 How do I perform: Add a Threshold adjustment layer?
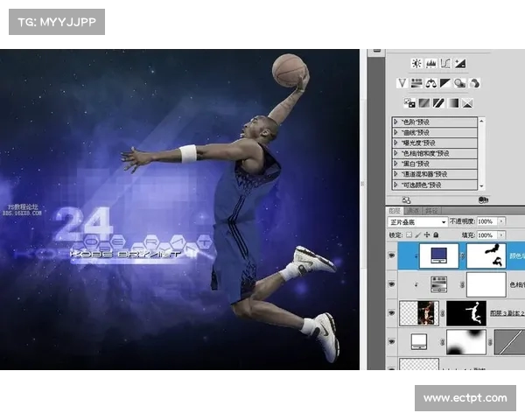pos(438,103)
